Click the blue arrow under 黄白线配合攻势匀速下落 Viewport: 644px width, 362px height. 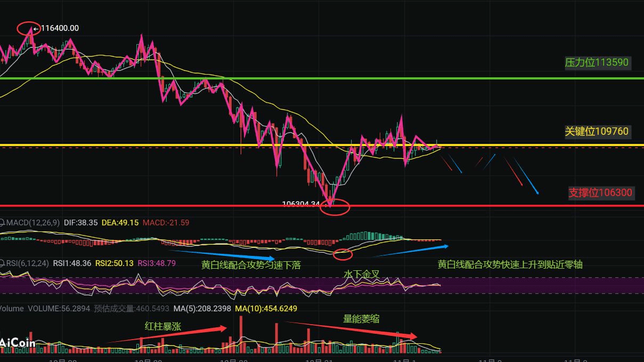223,255
